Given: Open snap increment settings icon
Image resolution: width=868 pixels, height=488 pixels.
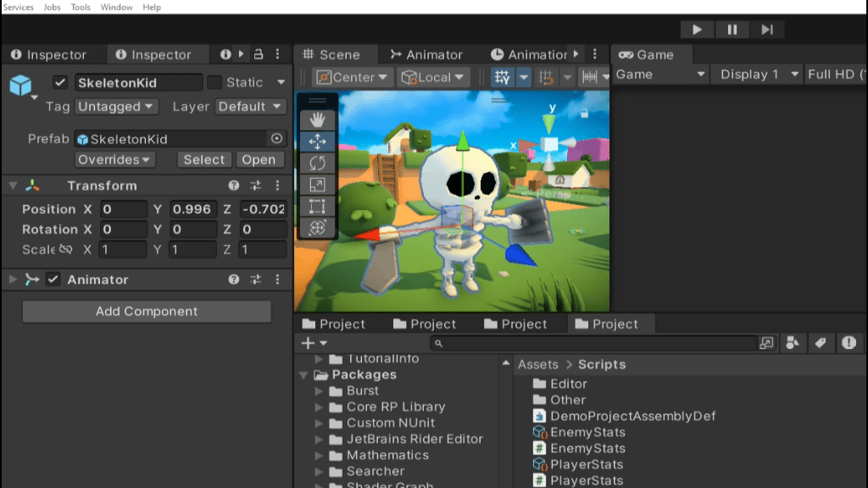Looking at the screenshot, I should point(590,77).
